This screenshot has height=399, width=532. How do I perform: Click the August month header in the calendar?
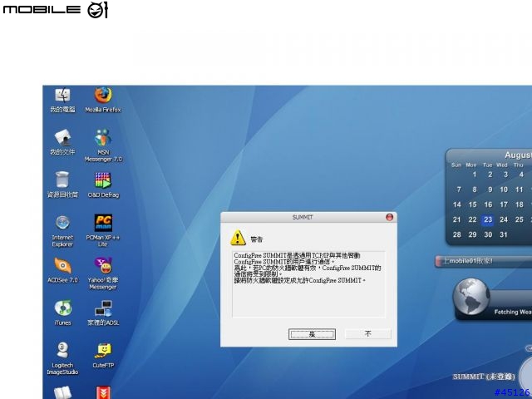pyautogui.click(x=518, y=155)
